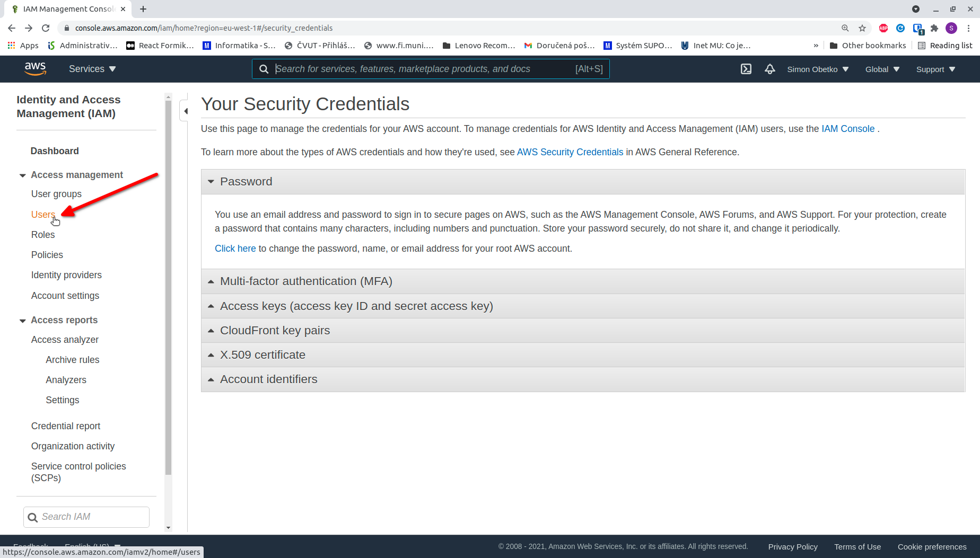The width and height of the screenshot is (980, 558).
Task: Collapse the IAM side navigation panel
Action: click(x=185, y=111)
